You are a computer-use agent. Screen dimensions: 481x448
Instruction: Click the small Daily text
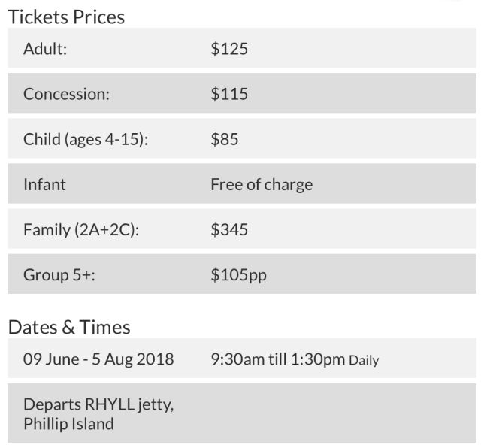coord(364,360)
